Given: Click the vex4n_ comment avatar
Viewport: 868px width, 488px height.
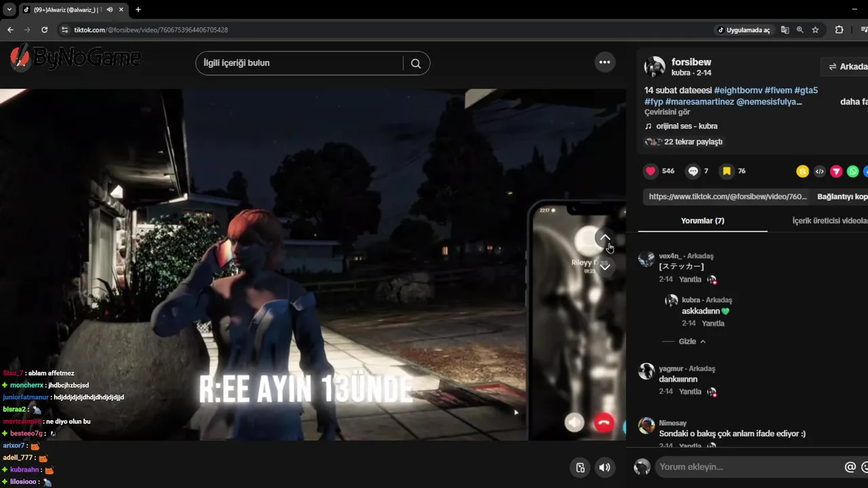Looking at the screenshot, I should 647,259.
